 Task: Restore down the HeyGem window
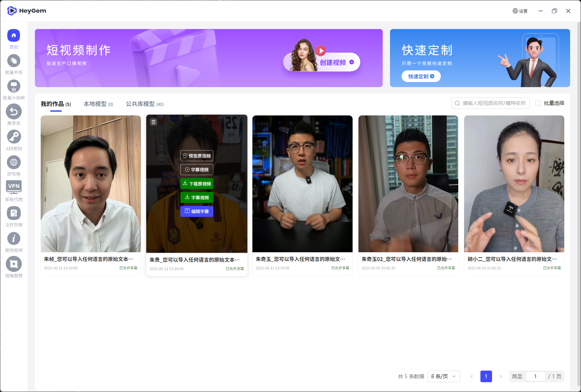point(554,11)
